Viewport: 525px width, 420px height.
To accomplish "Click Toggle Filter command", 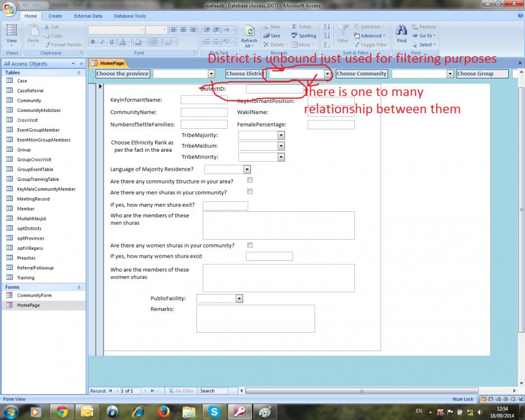I will (371, 45).
